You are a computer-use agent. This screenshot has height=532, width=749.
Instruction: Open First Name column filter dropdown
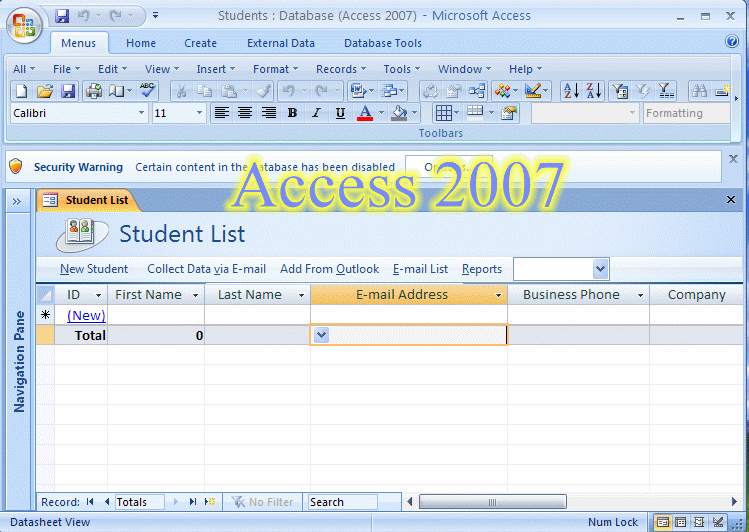[x=195, y=295]
